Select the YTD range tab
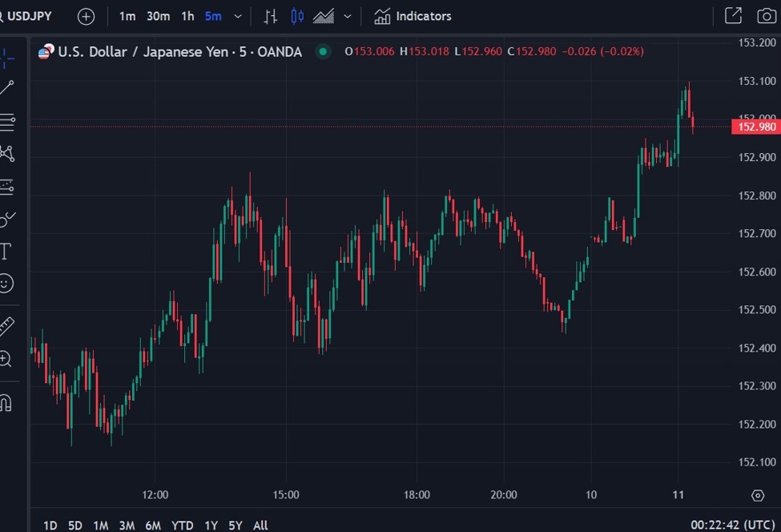Viewport: 781px width, 532px height. 182,525
